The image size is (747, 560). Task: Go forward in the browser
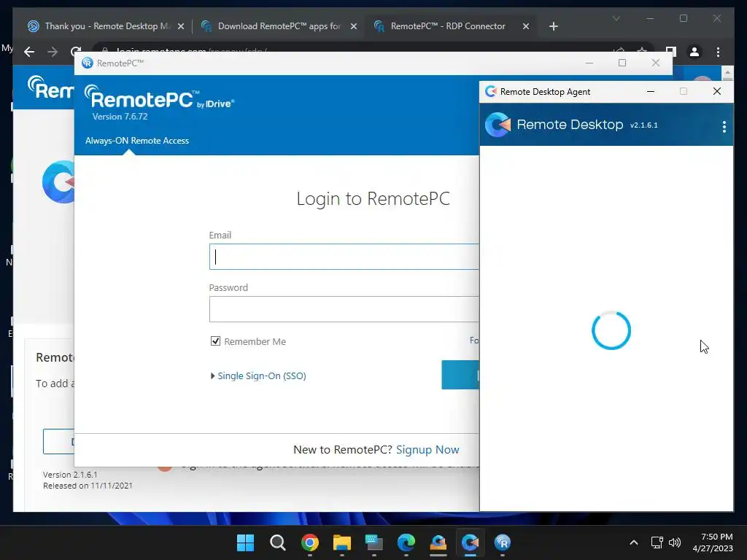tap(53, 52)
